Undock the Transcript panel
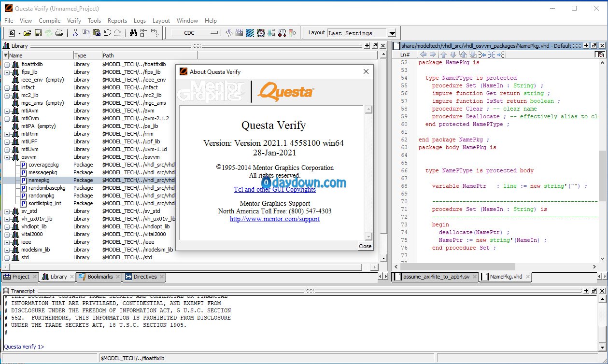The height and width of the screenshot is (364, 608). click(x=594, y=291)
